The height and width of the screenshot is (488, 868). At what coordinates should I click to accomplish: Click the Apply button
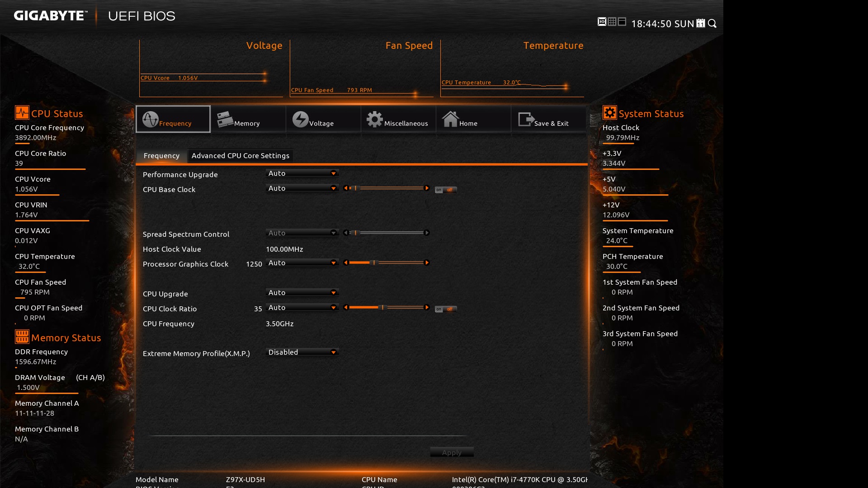tap(452, 452)
